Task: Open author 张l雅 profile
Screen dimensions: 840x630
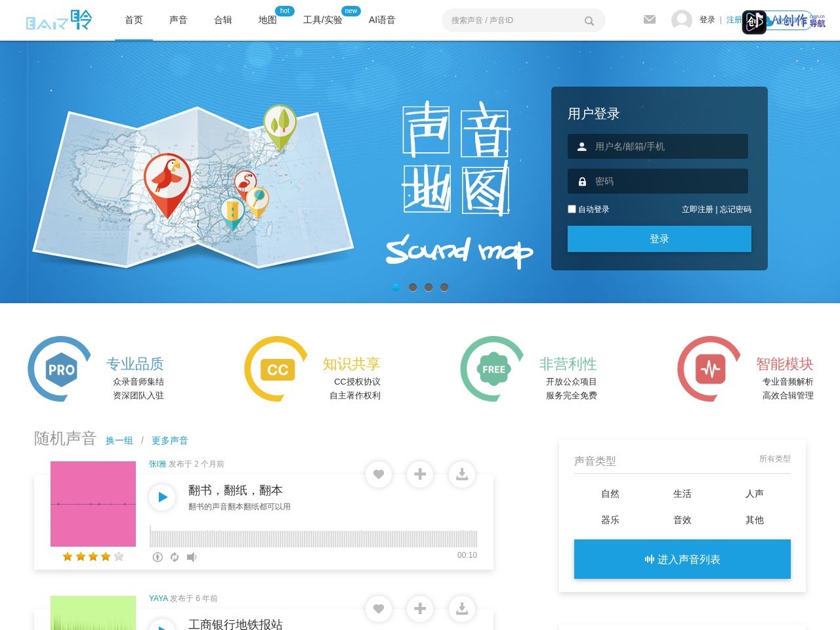Action: tap(157, 464)
